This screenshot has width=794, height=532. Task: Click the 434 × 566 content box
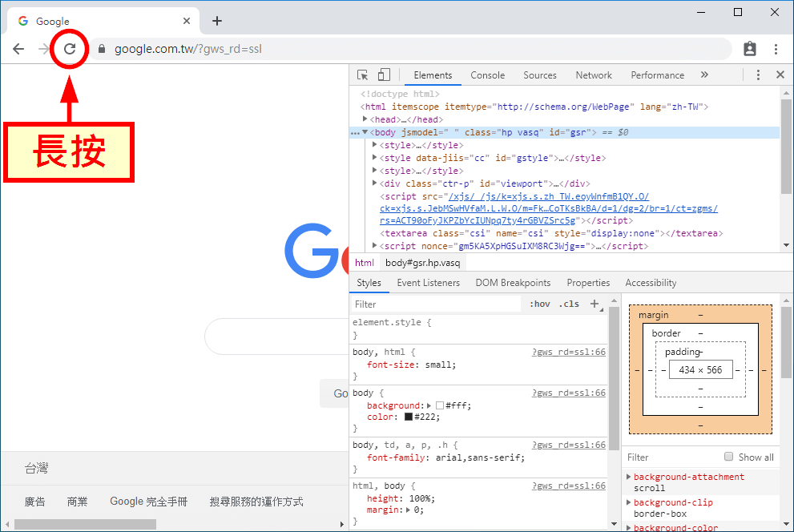pyautogui.click(x=701, y=370)
